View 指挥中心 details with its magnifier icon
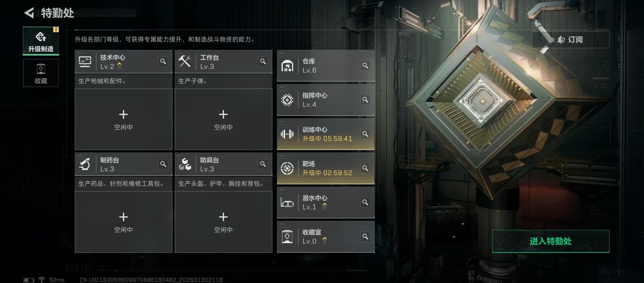 click(x=365, y=100)
